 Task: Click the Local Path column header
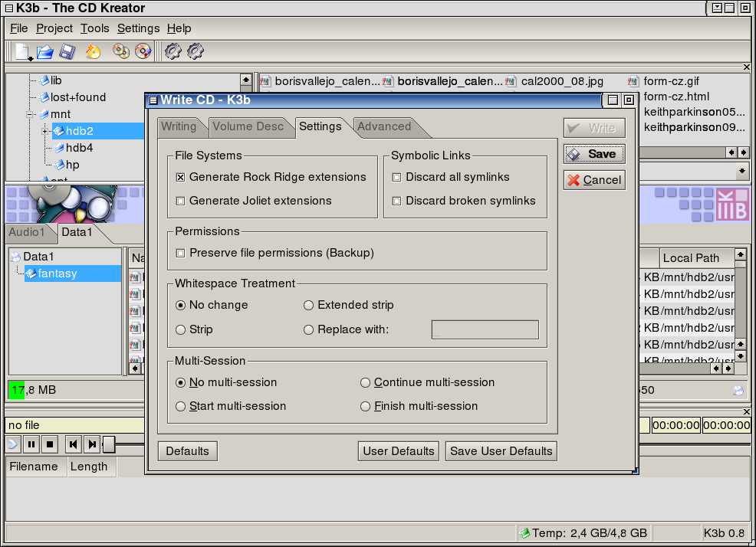[697, 258]
